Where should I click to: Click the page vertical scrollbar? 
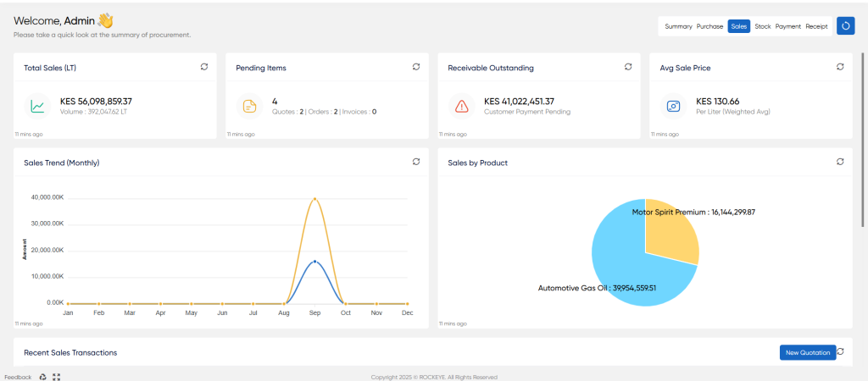[862, 140]
